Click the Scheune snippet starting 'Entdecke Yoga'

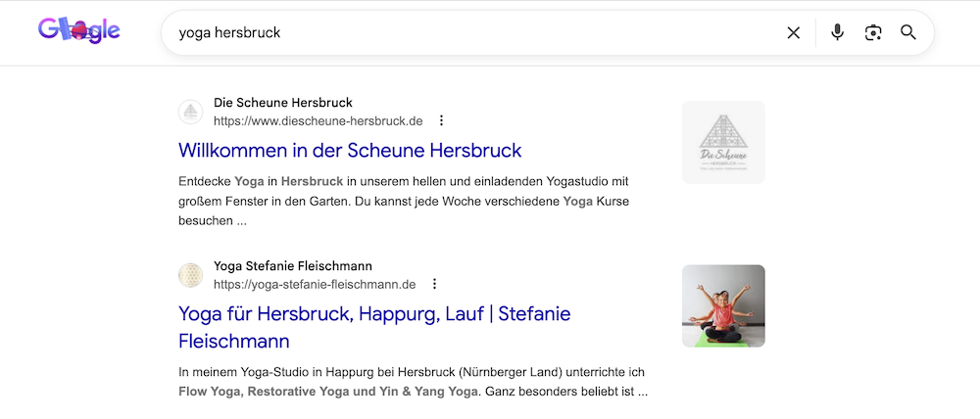click(x=404, y=201)
